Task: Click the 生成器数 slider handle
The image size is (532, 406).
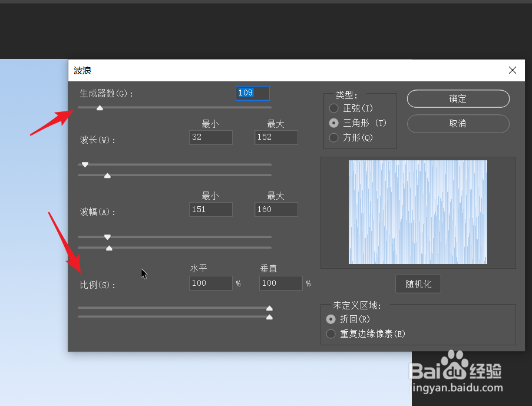Action: pyautogui.click(x=100, y=108)
